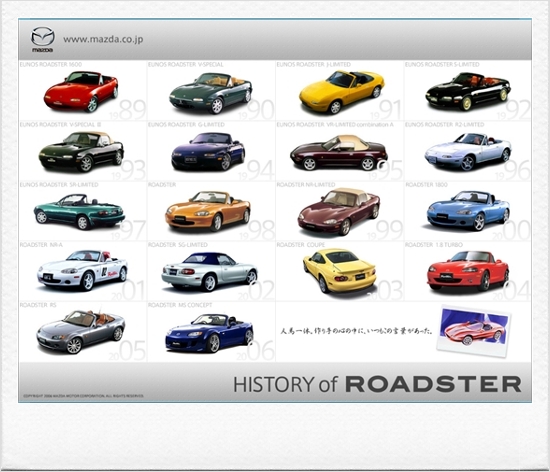The width and height of the screenshot is (550, 472).
Task: Click the ROADSTER RS label
Action: [x=38, y=305]
